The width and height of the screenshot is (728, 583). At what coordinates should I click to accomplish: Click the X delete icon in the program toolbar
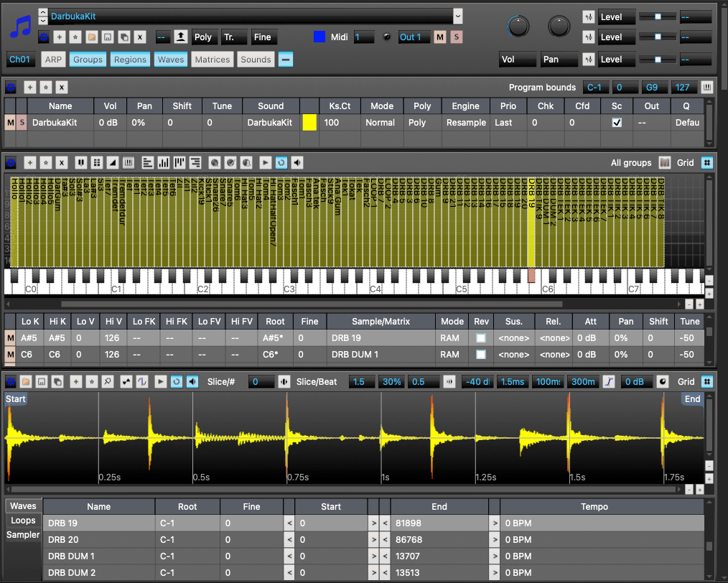[140, 37]
